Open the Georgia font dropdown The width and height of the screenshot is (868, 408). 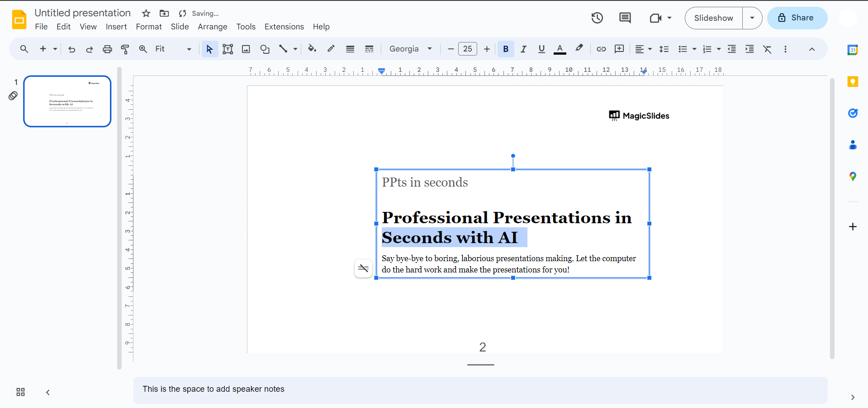(x=411, y=49)
